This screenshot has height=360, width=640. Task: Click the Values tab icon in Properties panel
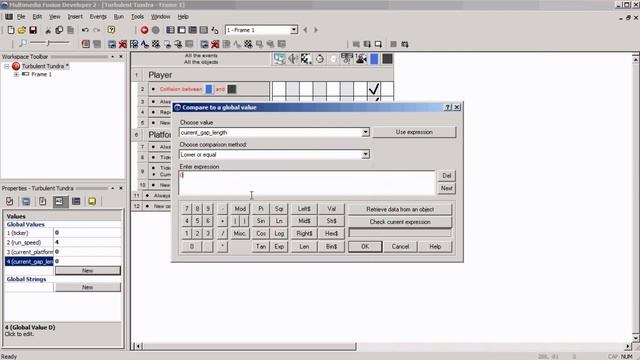[x=59, y=201]
